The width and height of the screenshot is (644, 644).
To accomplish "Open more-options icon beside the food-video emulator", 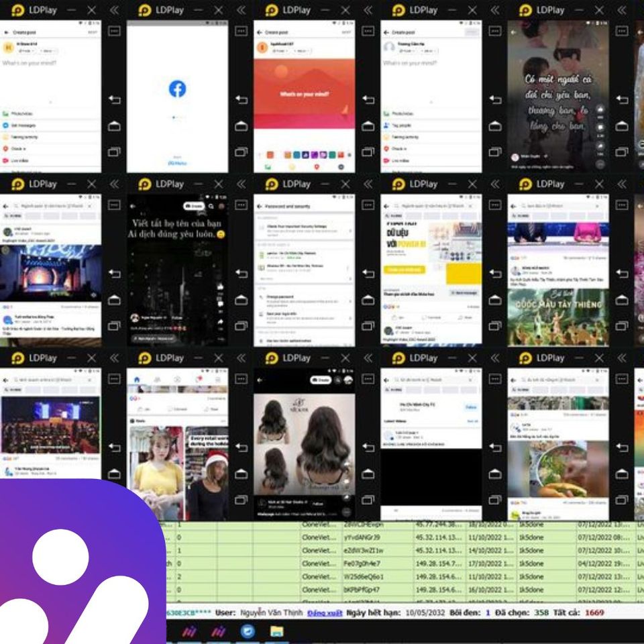I will [x=622, y=378].
